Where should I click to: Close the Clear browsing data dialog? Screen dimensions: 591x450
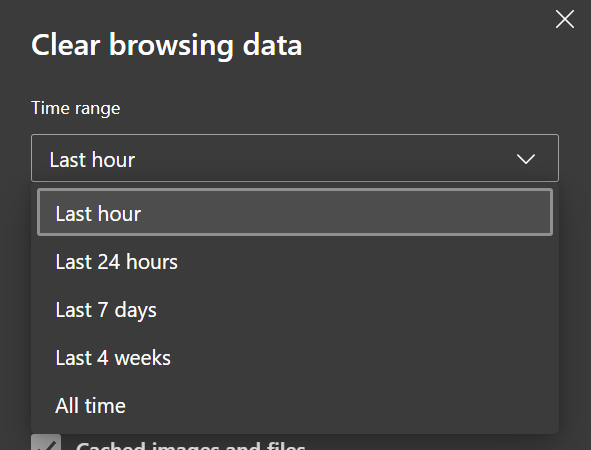coord(565,19)
